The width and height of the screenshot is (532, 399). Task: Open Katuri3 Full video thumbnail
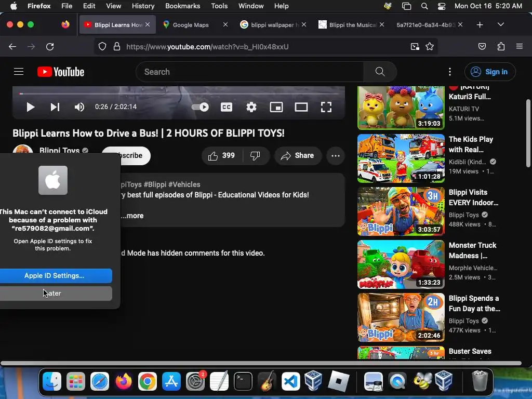click(401, 107)
